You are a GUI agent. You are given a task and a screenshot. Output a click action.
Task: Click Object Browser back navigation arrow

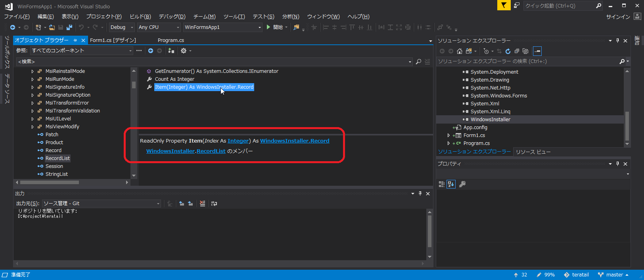click(151, 51)
